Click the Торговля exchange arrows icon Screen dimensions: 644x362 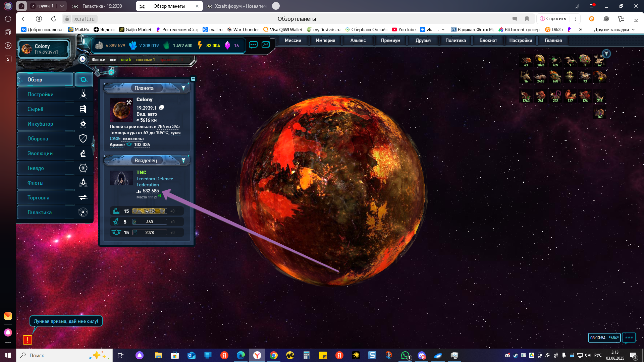(83, 197)
